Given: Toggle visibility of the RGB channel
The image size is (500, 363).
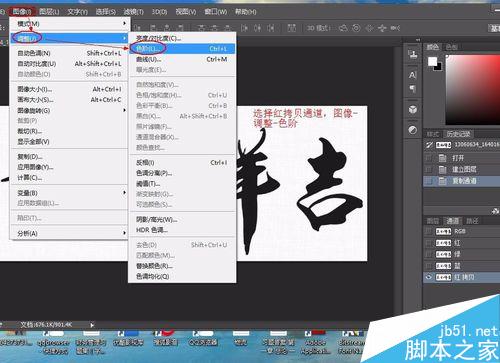Looking at the screenshot, I should pyautogui.click(x=429, y=231).
